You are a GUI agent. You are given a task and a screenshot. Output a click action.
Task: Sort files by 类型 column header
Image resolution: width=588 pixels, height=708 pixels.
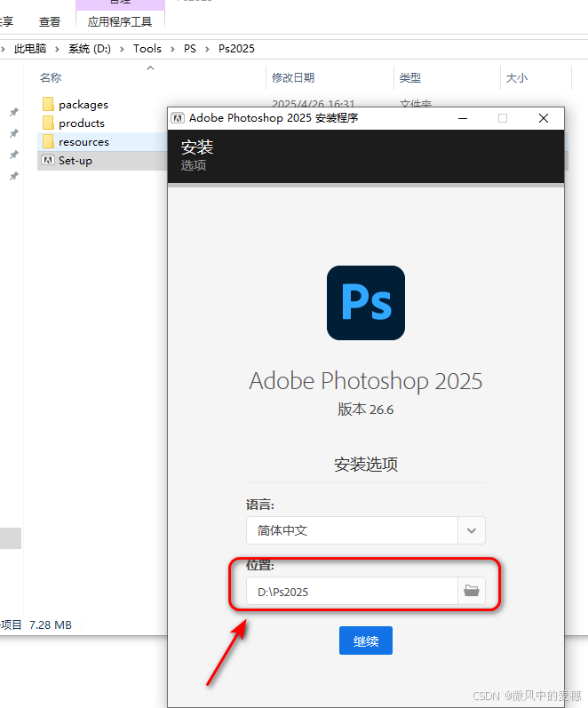click(x=410, y=77)
